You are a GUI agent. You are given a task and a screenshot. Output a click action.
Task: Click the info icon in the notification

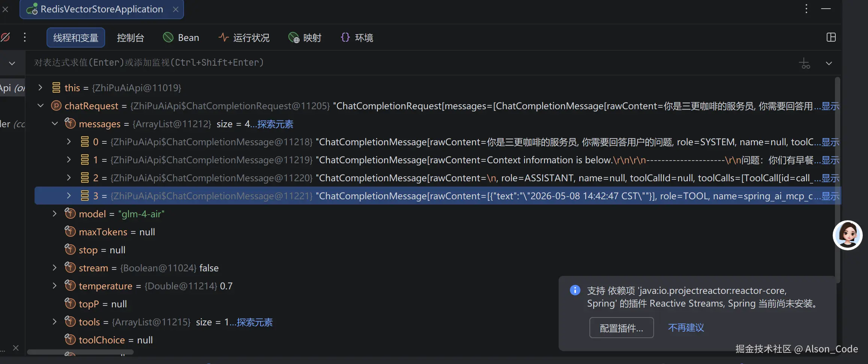click(x=575, y=290)
